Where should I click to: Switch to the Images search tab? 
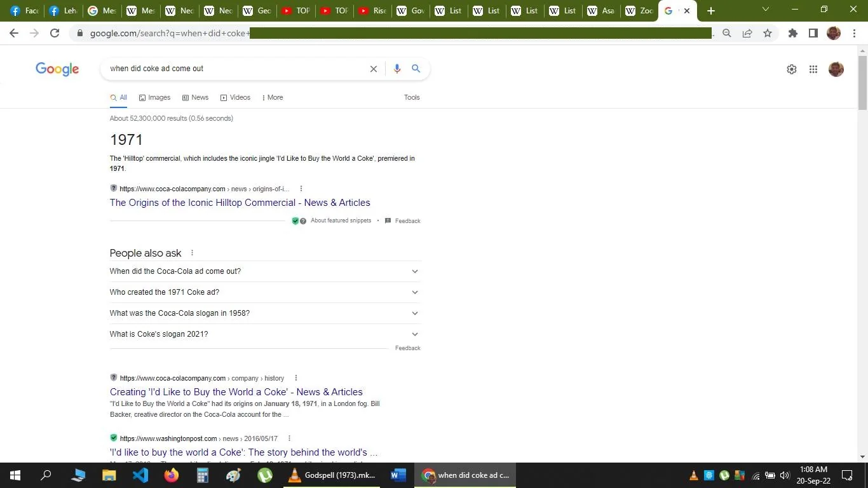pyautogui.click(x=155, y=97)
